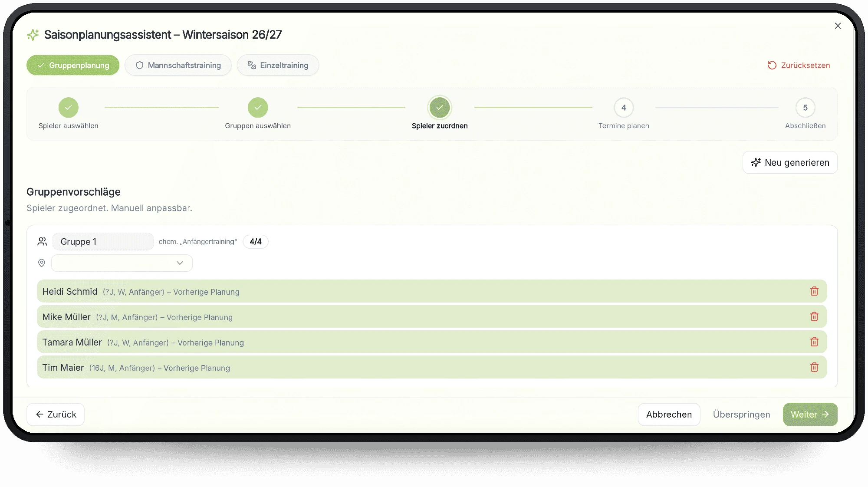Select the Tamara Müller player row
868x487 pixels.
pos(432,342)
